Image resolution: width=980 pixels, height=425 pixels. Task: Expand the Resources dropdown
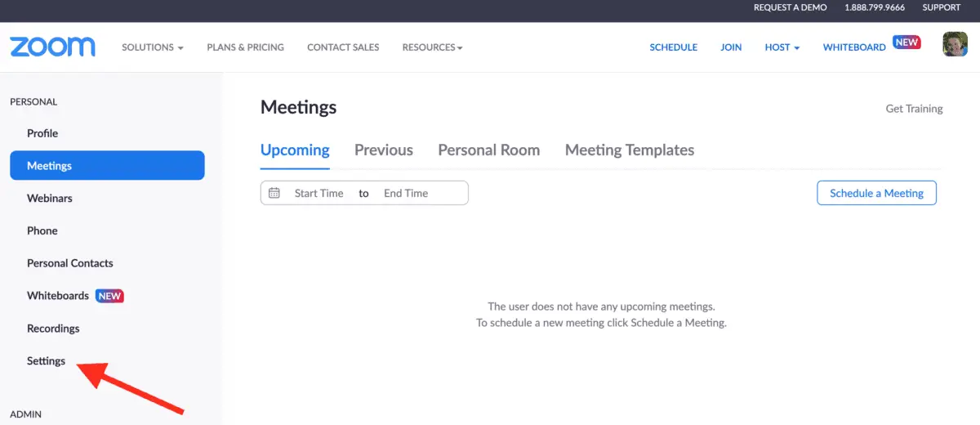coord(432,47)
